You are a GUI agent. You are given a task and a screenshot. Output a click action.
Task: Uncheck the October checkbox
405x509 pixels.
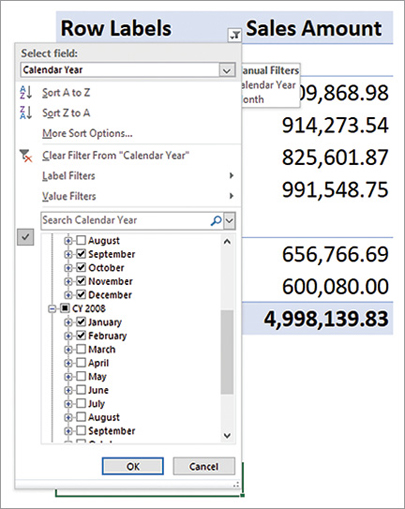(x=81, y=267)
